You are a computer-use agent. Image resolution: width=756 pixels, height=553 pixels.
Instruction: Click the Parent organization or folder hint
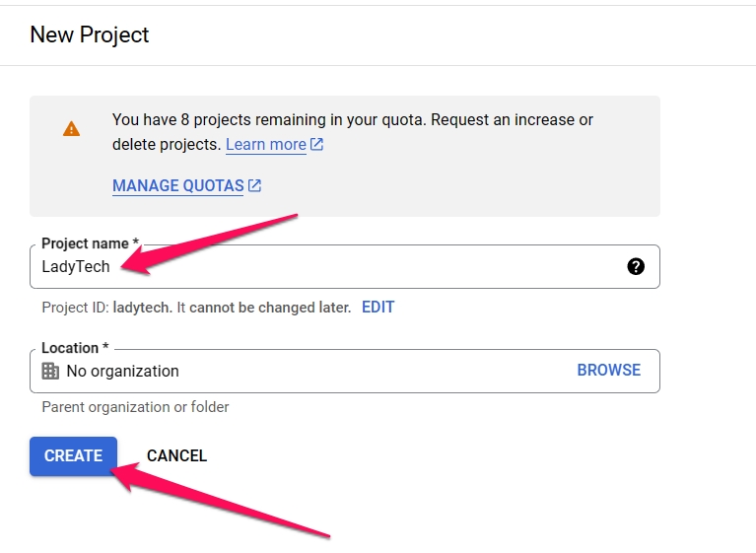(135, 407)
